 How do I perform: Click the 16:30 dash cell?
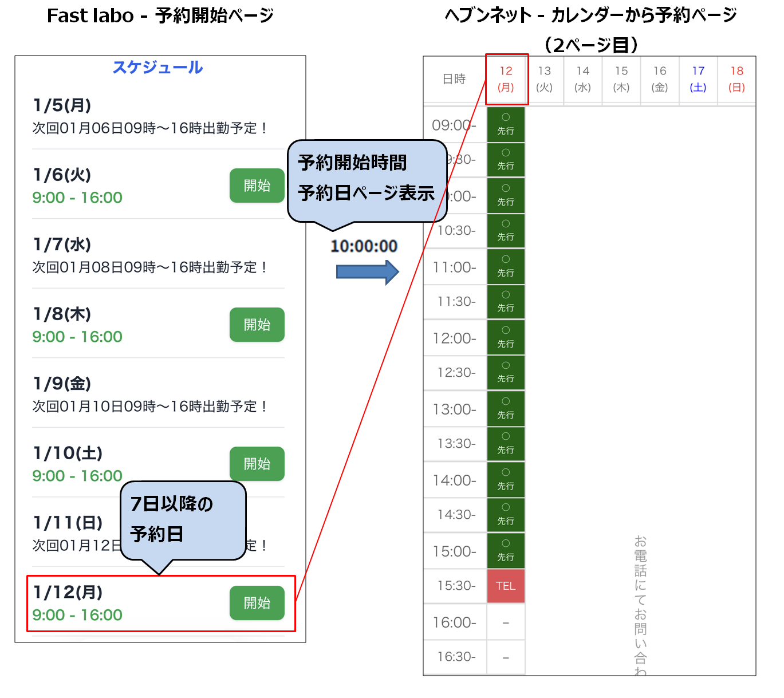(506, 657)
